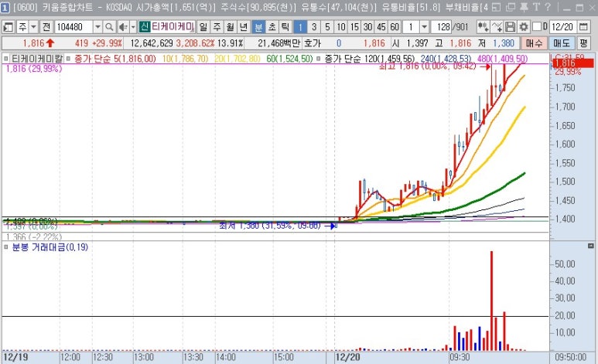Select 주 weekly chart period
The width and height of the screenshot is (598, 364).
[217, 27]
